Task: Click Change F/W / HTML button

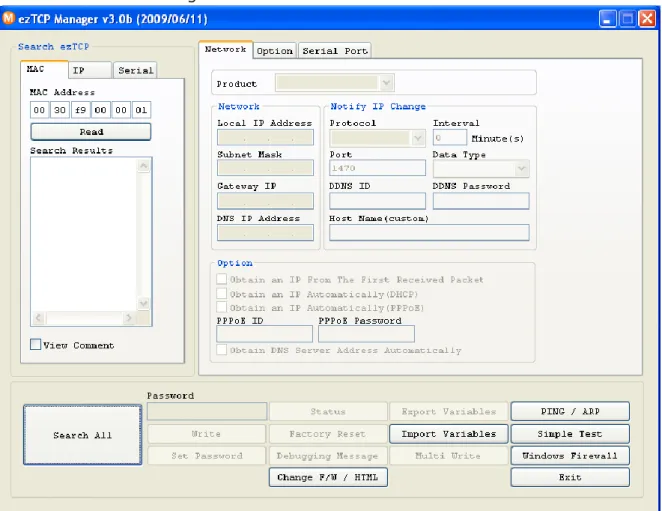Action: [x=328, y=477]
